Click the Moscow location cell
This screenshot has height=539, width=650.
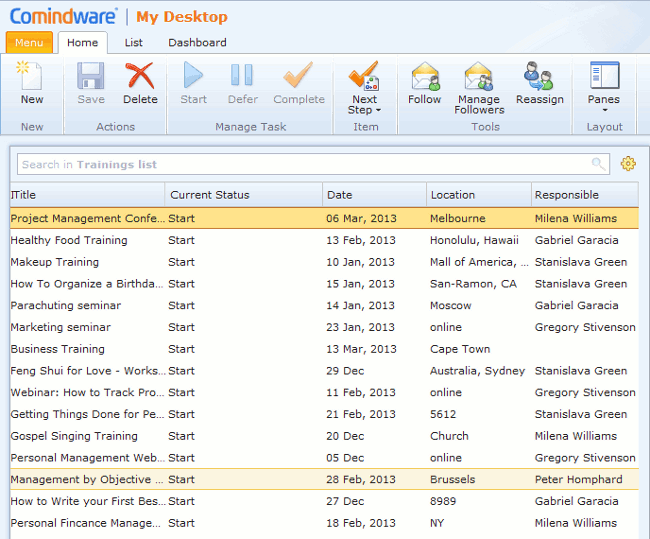(x=451, y=305)
